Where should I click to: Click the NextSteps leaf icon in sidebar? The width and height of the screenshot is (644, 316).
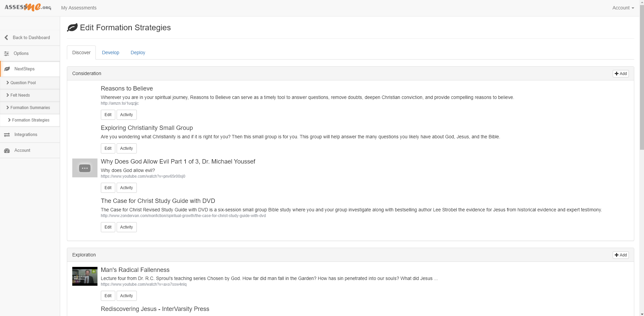pyautogui.click(x=7, y=69)
